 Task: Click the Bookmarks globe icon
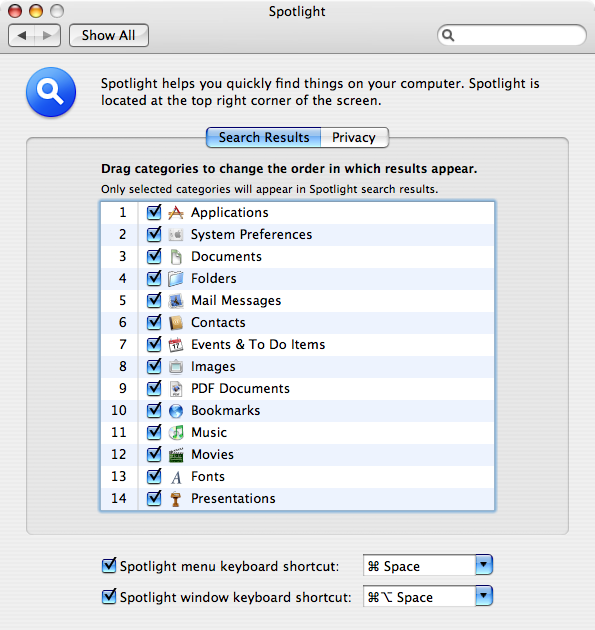[176, 411]
